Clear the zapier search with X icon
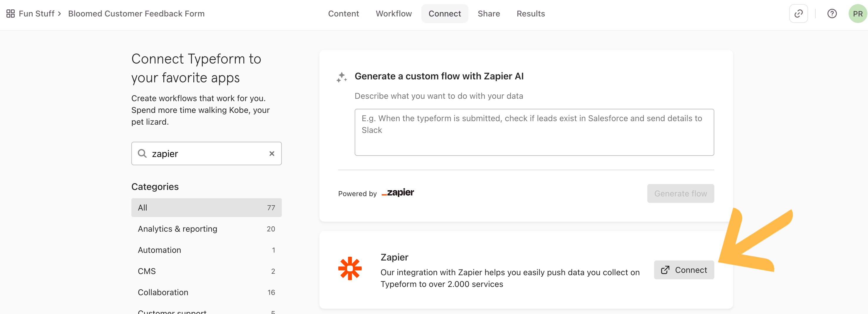The image size is (868, 314). click(272, 153)
